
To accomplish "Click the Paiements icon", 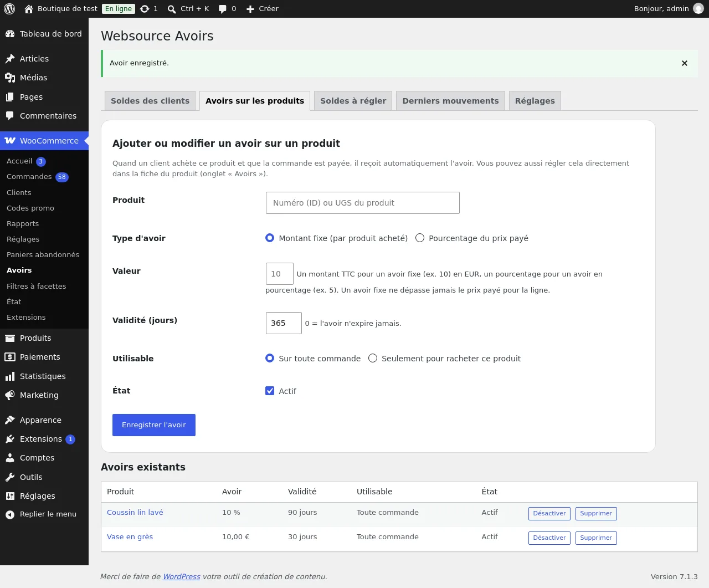I will tap(10, 357).
